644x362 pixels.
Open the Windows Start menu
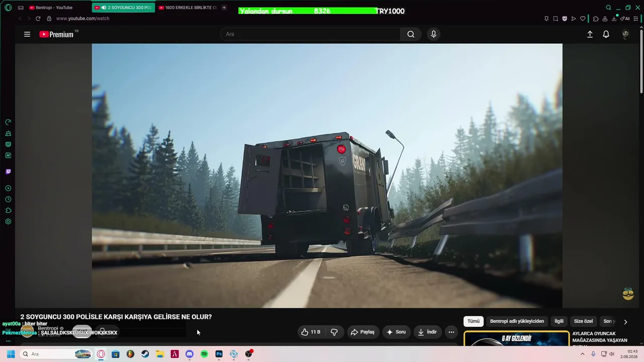tap(11, 354)
